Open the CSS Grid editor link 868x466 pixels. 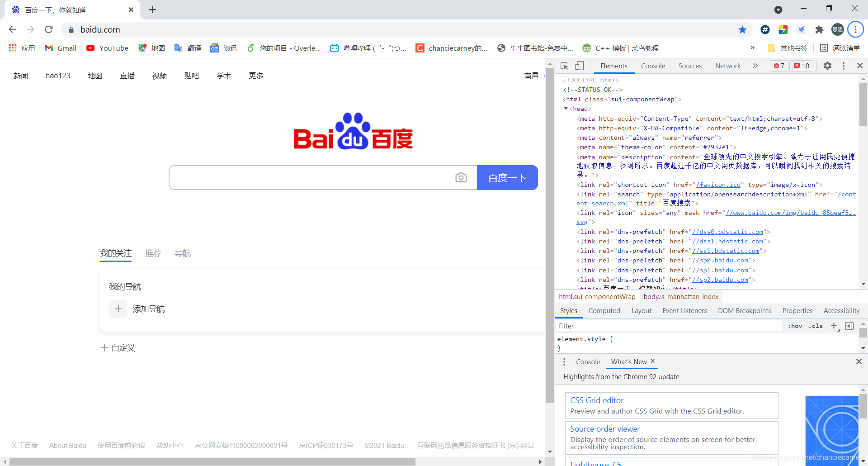(596, 400)
